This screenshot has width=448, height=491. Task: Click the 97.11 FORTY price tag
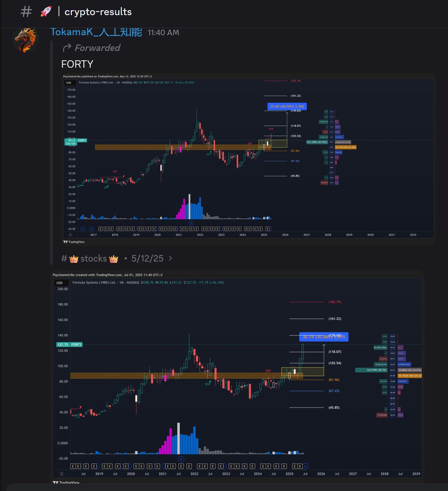click(x=76, y=140)
